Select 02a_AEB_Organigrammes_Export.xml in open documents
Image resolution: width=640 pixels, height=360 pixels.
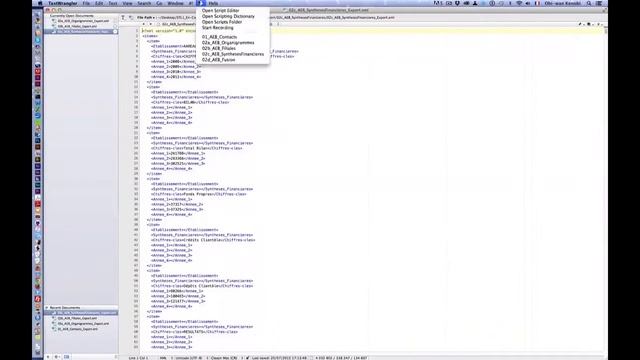click(x=83, y=21)
